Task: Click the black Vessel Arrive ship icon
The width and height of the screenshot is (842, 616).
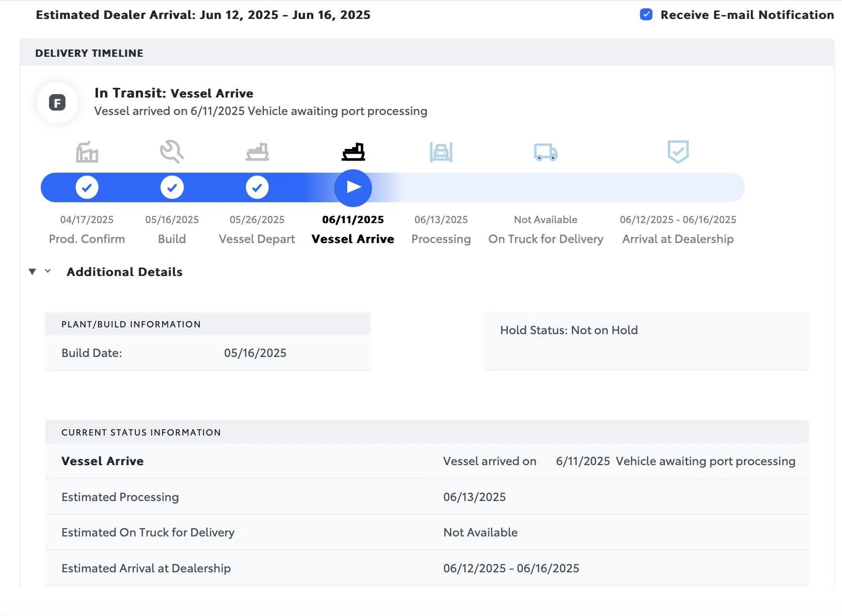Action: [353, 152]
